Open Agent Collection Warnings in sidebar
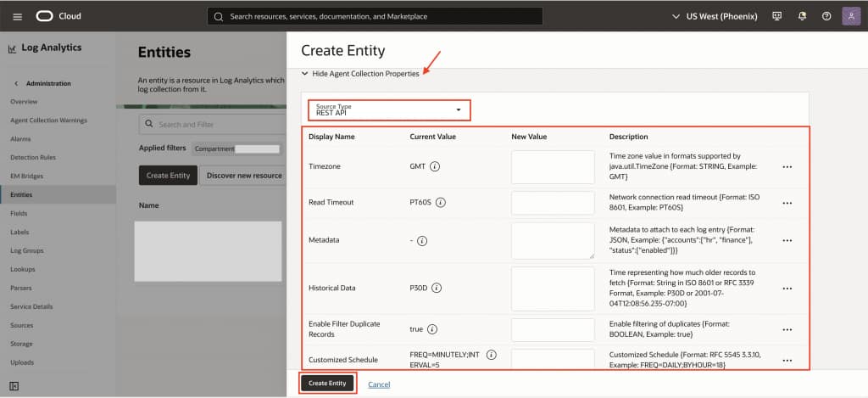 (x=48, y=121)
